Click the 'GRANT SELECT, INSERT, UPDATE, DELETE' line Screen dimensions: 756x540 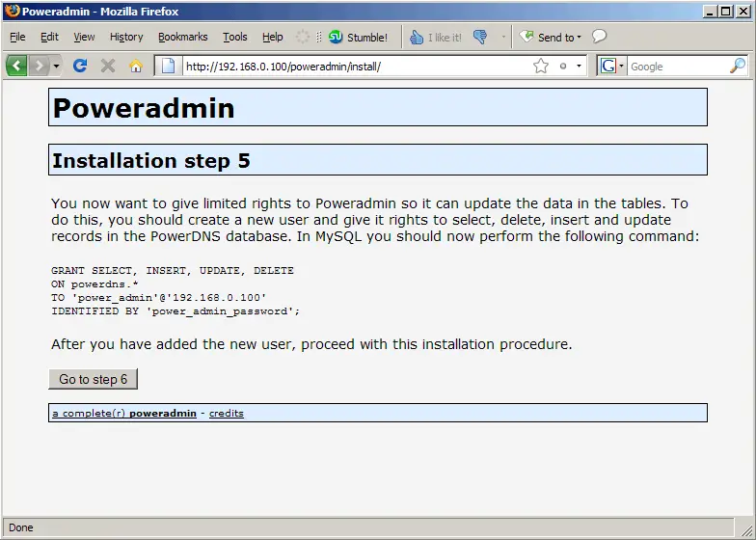click(x=172, y=270)
